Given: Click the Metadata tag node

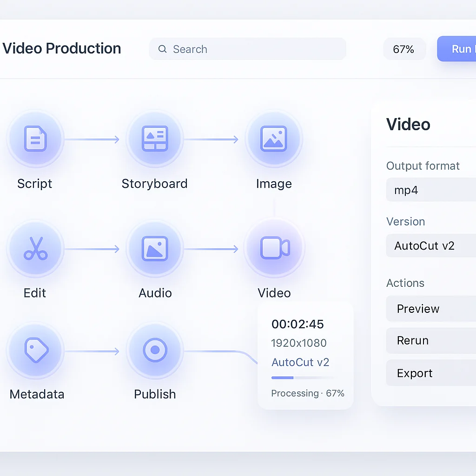Looking at the screenshot, I should coord(35,350).
